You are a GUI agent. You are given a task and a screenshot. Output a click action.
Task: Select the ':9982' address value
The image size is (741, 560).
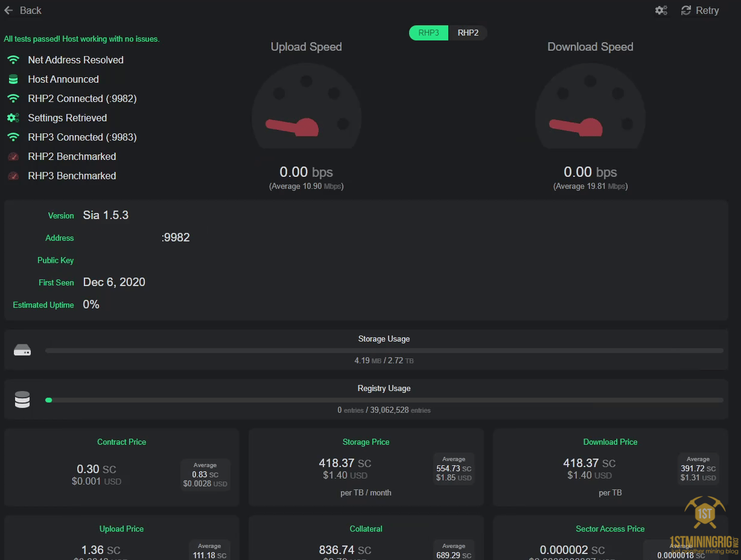click(176, 238)
